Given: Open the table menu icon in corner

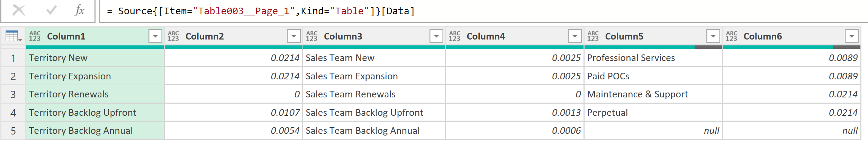Looking at the screenshot, I should tap(13, 36).
